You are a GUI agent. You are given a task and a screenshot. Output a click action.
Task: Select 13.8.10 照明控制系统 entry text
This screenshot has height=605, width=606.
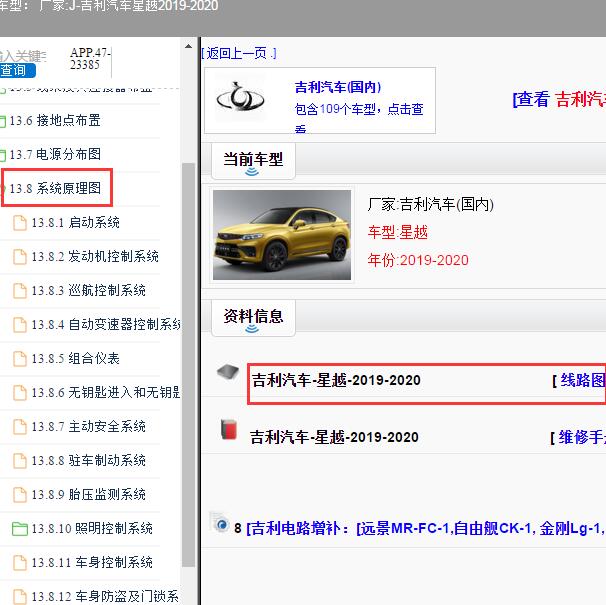[92, 528]
